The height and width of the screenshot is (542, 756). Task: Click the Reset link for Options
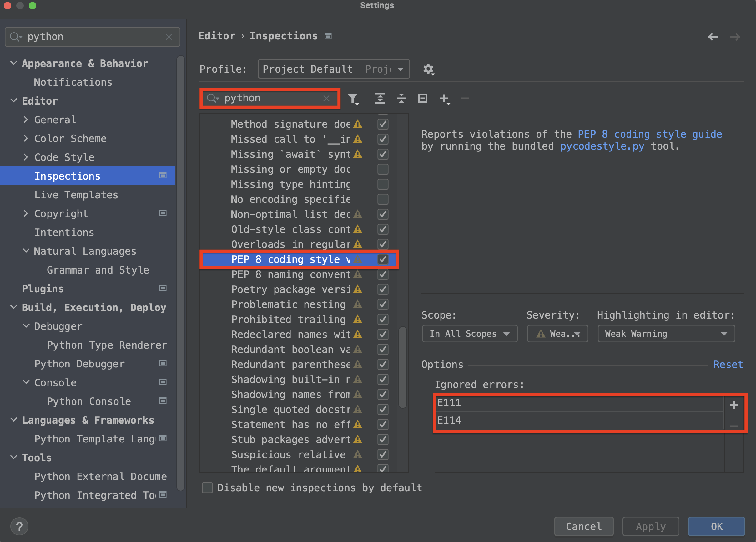728,364
